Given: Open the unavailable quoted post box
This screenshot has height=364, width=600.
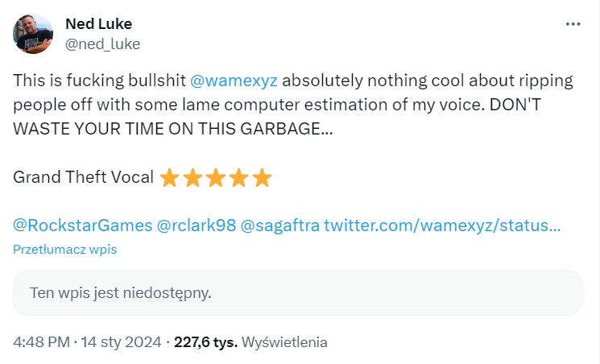Looking at the screenshot, I should pos(297,292).
